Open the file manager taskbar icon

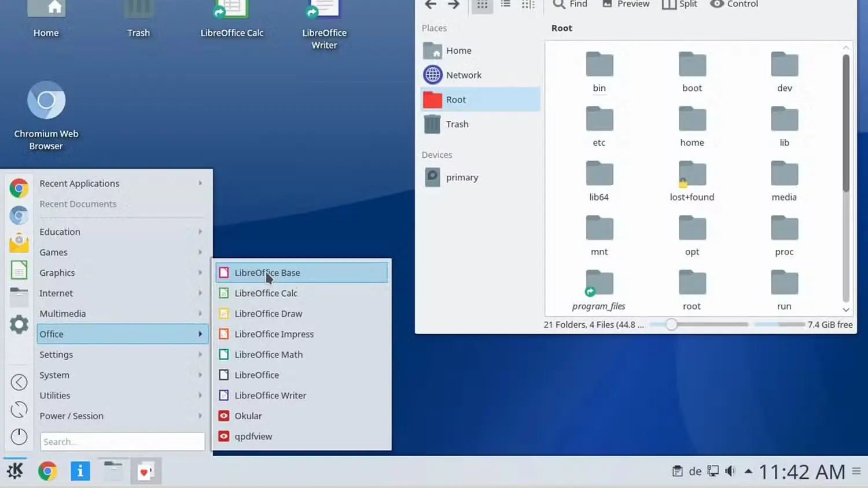pyautogui.click(x=113, y=471)
